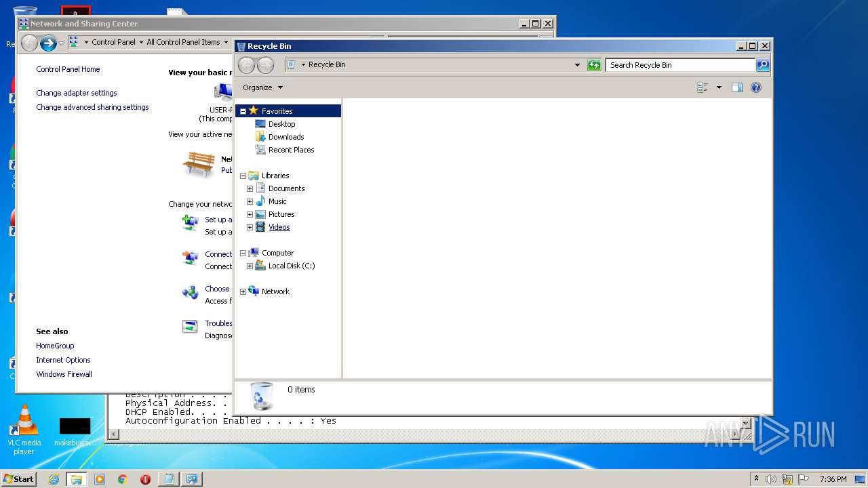868x488 pixels.
Task: Launch Opera from the taskbar
Action: (145, 479)
